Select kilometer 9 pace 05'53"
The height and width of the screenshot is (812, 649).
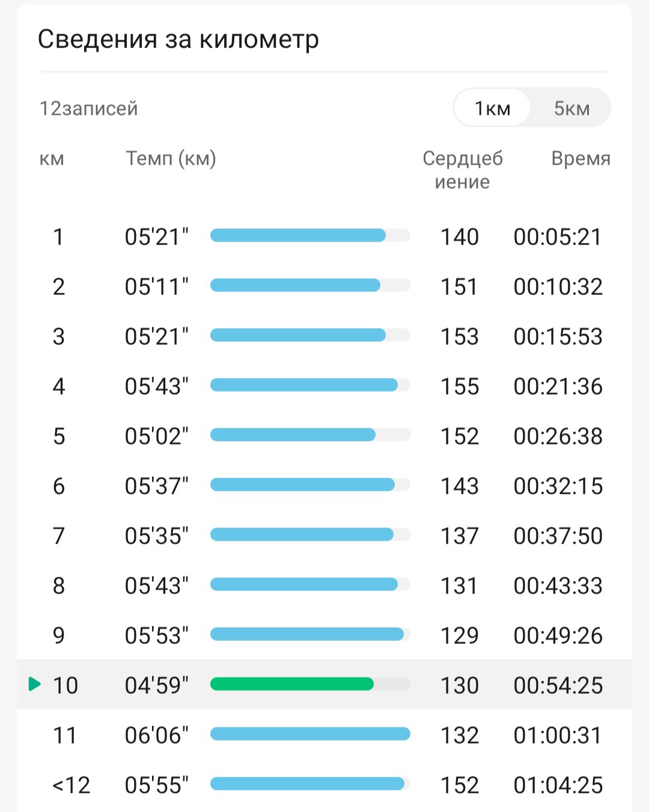click(156, 635)
